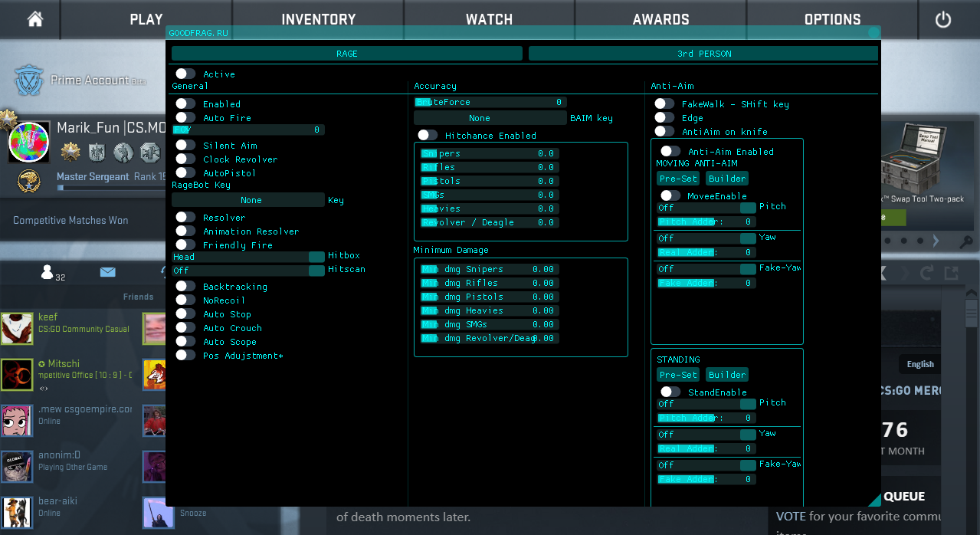Screen dimensions: 980x535
Task: Click the Min dmg Snipers slider
Action: [490, 269]
